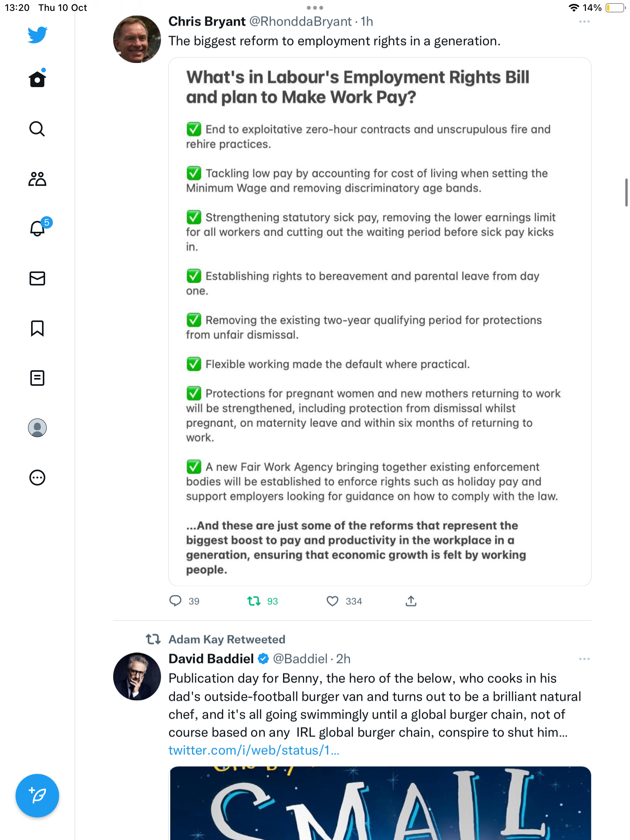
Task: Open more options on Chris Bryant's tweet
Action: 584,22
